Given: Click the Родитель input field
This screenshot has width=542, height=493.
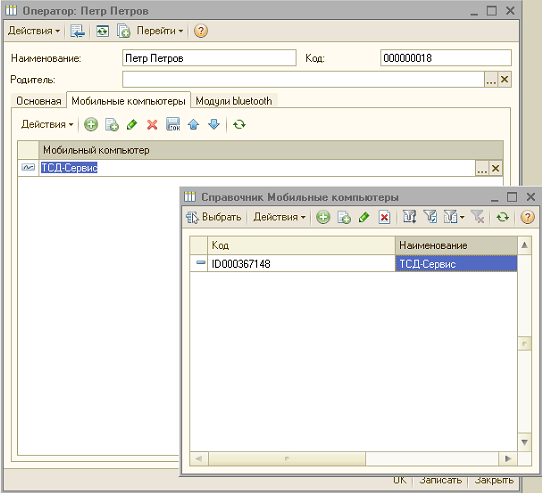Looking at the screenshot, I should 303,80.
